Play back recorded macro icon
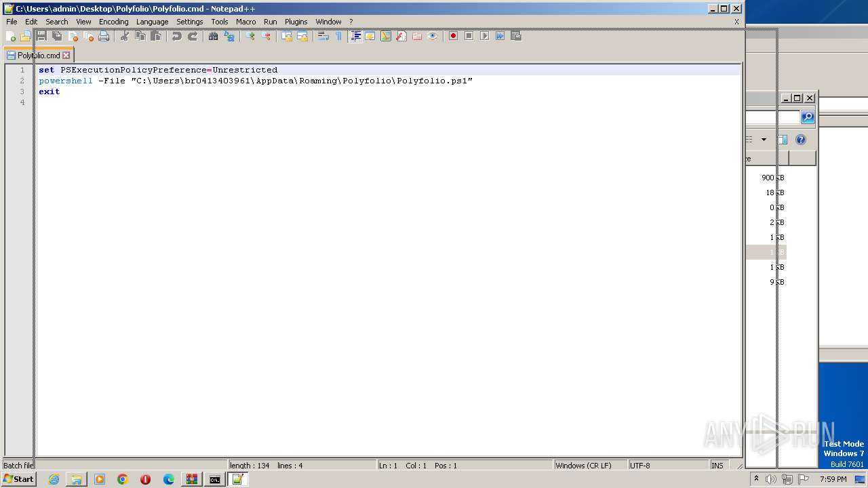The image size is (868, 488). 484,36
